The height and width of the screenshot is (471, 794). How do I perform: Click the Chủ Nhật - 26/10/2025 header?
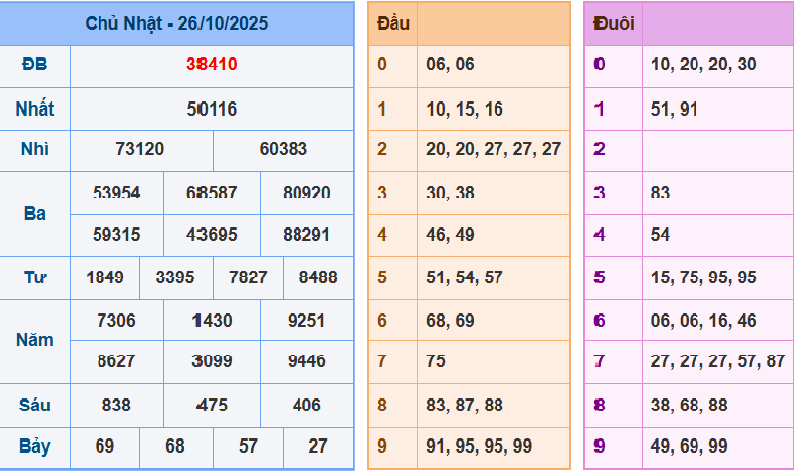coord(177,23)
